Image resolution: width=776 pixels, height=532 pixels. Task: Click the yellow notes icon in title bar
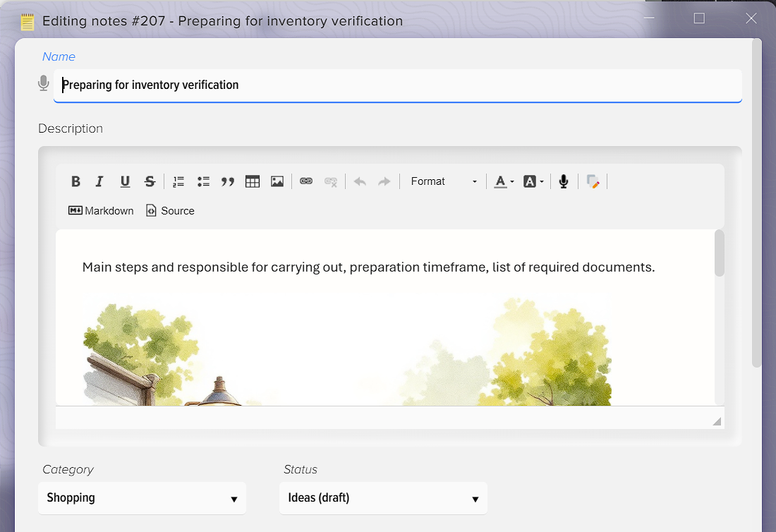pyautogui.click(x=28, y=22)
